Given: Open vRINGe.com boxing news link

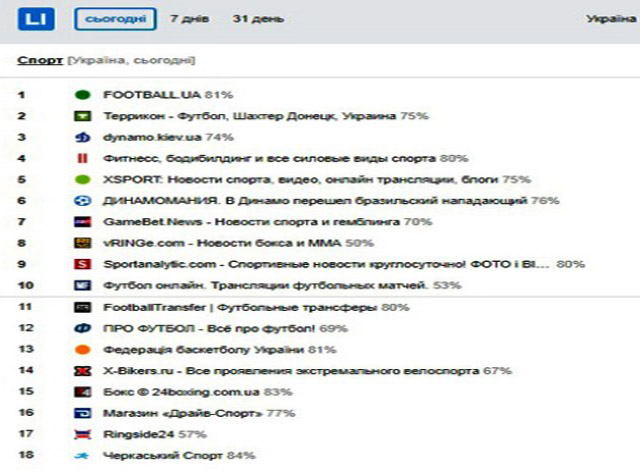Looking at the screenshot, I should (x=222, y=243).
